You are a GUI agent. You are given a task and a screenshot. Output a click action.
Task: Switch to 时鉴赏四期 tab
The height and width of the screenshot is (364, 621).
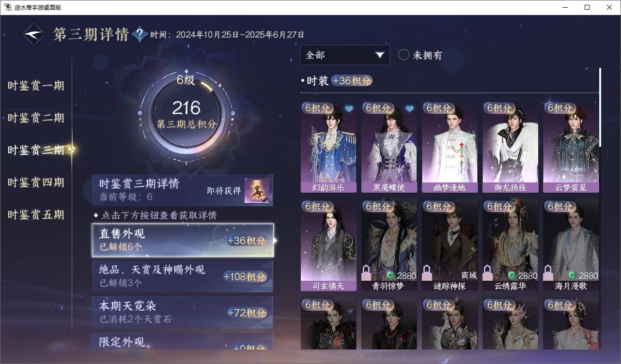pos(36,182)
